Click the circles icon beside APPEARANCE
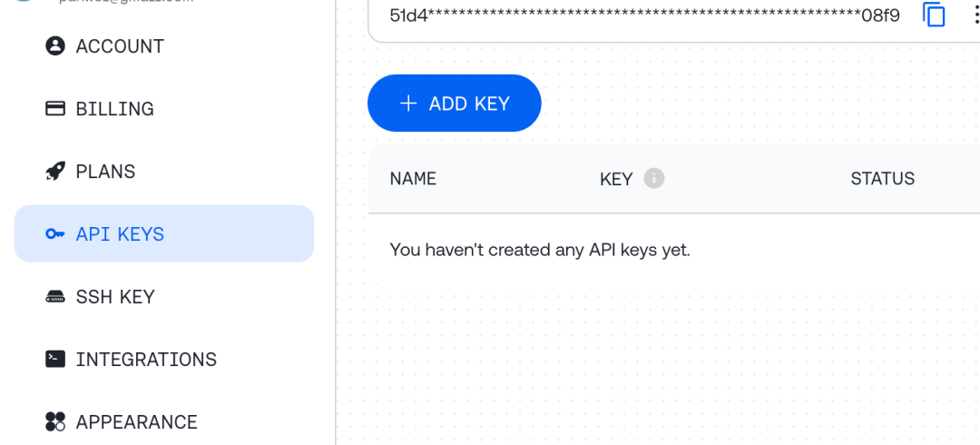Viewport: 980px width, 445px height. (55, 421)
